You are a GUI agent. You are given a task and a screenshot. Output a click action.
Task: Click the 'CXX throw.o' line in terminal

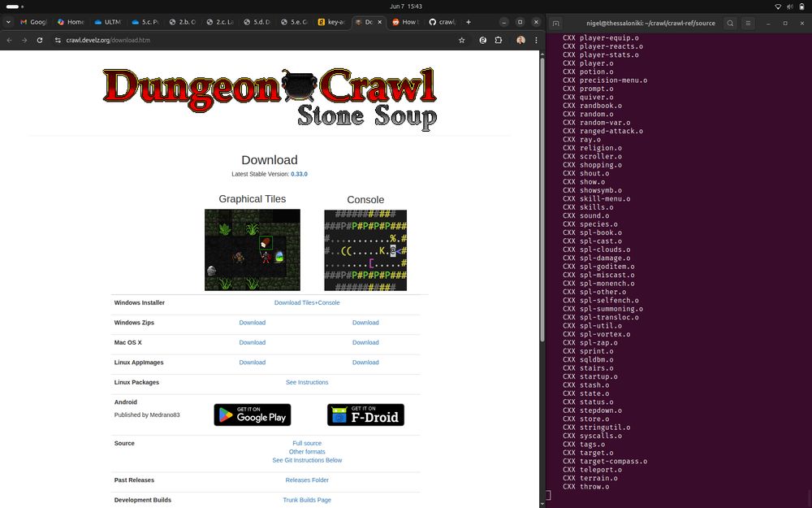(585, 487)
